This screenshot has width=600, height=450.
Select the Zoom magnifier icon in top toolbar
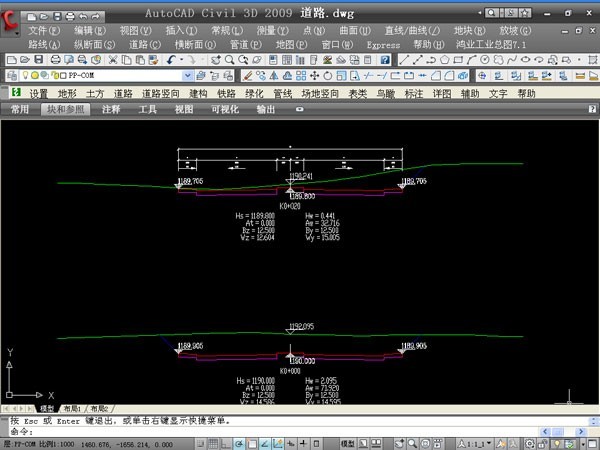(x=229, y=60)
